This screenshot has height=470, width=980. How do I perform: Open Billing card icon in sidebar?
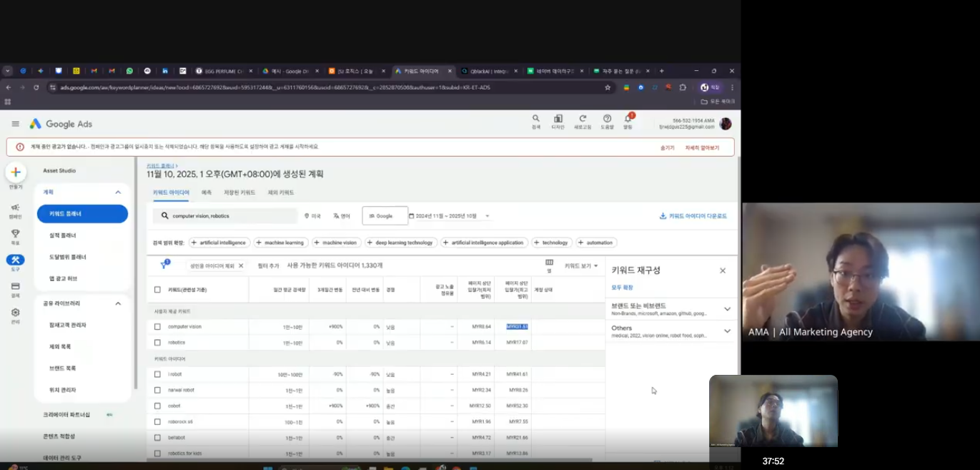tap(15, 286)
